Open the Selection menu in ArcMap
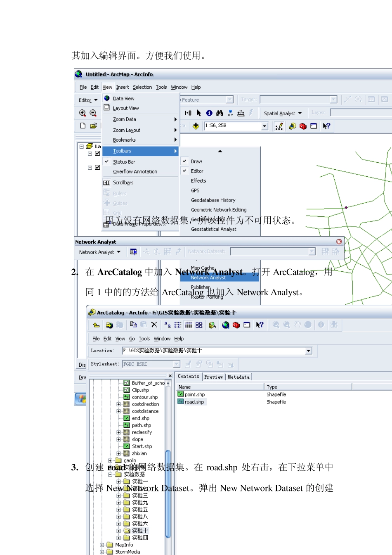This screenshot has height=555, width=392. coord(142,87)
